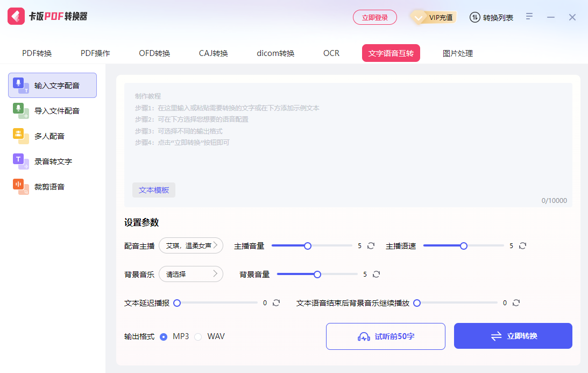Click the 立即转换 convert button
The height and width of the screenshot is (373, 588).
pyautogui.click(x=513, y=335)
